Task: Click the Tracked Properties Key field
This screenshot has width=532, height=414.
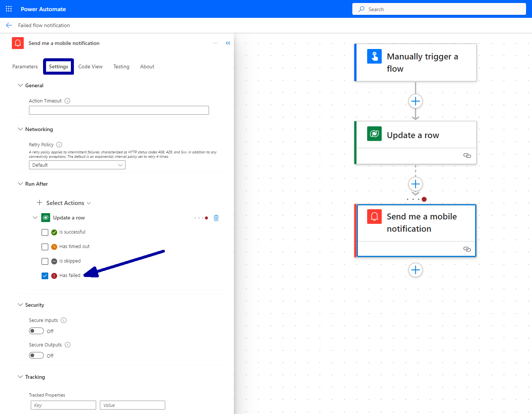Action: pos(63,405)
